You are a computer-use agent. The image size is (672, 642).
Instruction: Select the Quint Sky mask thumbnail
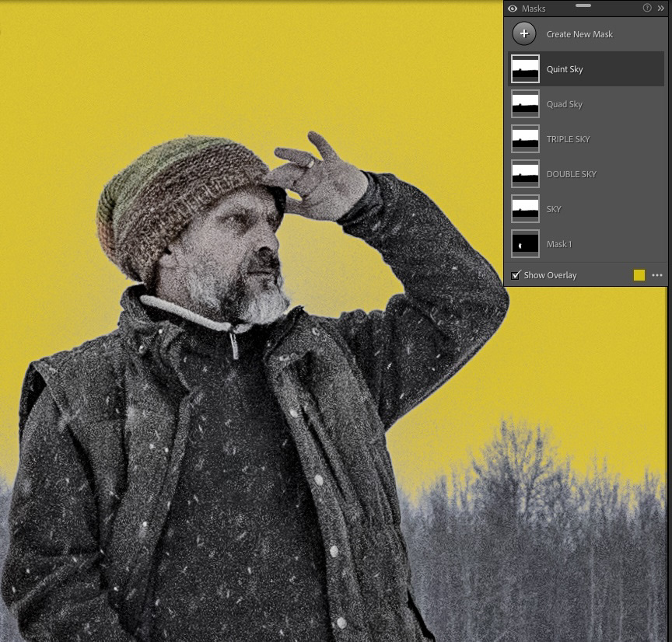click(x=526, y=69)
